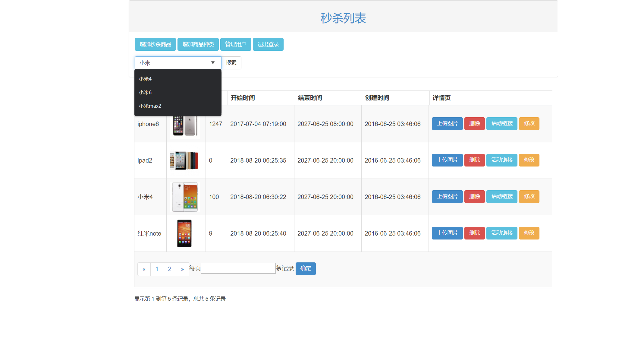Delete the ipad2 row
Viewport: 644px width, 355px height.
pyautogui.click(x=474, y=160)
